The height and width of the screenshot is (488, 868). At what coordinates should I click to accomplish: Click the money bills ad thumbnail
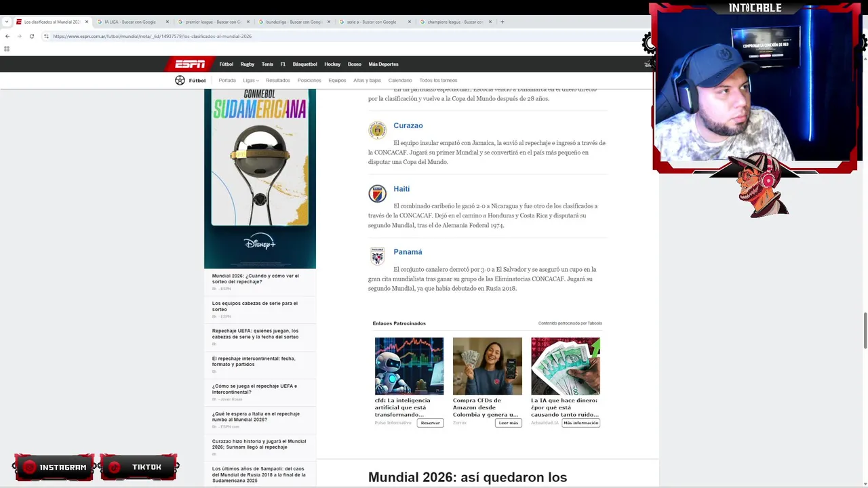pos(566,366)
